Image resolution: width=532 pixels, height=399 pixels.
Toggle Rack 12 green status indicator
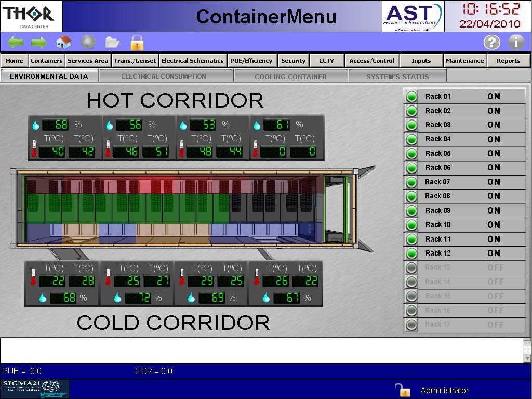(x=412, y=254)
